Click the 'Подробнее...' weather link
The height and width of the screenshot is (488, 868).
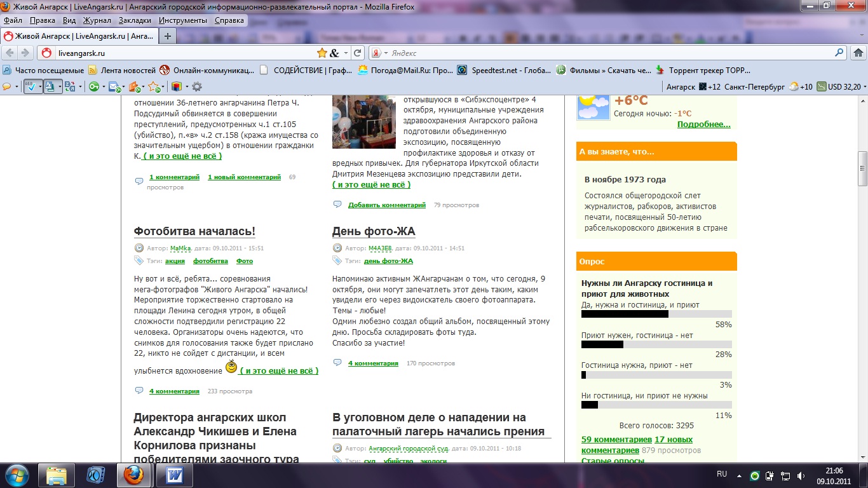point(703,125)
